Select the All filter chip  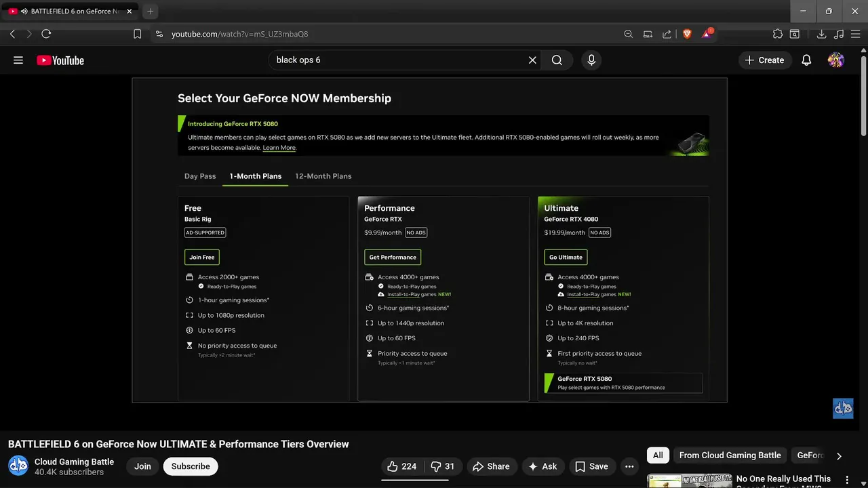(658, 455)
